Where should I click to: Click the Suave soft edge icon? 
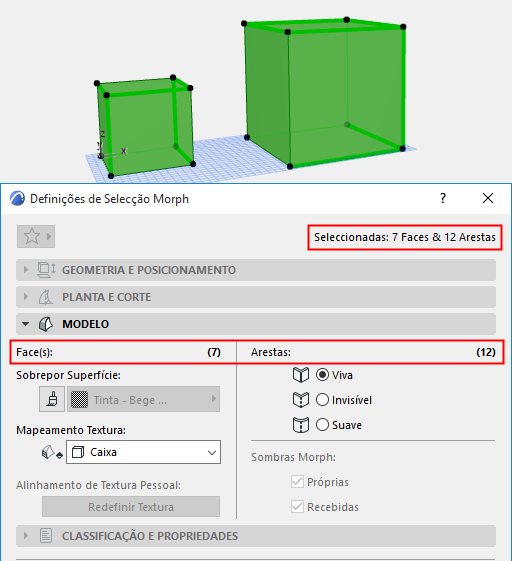[x=301, y=425]
